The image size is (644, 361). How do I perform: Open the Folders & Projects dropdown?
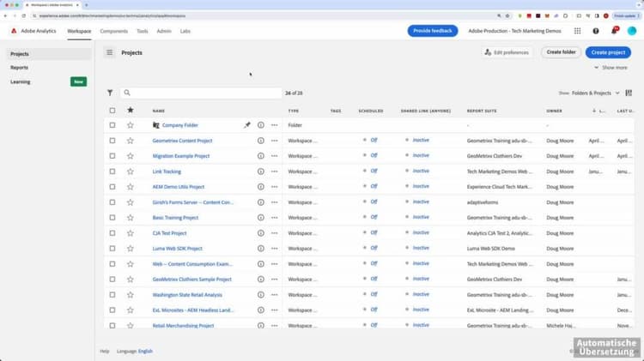(x=595, y=93)
